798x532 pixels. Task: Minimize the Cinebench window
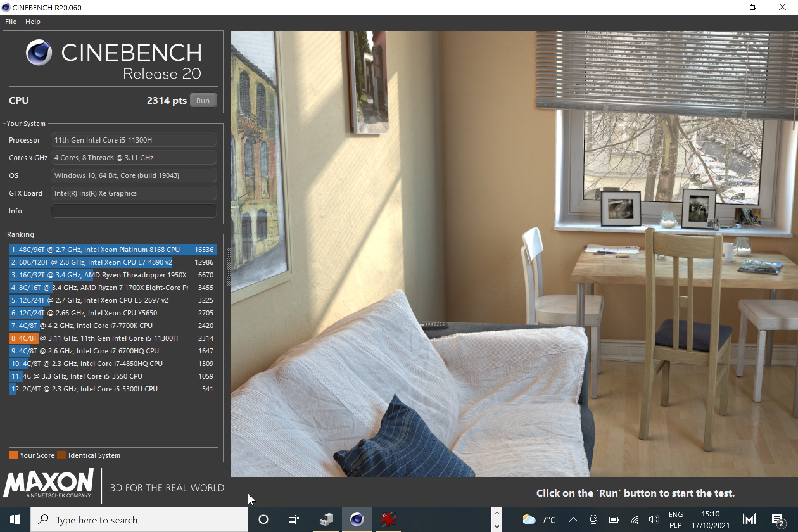pos(724,7)
